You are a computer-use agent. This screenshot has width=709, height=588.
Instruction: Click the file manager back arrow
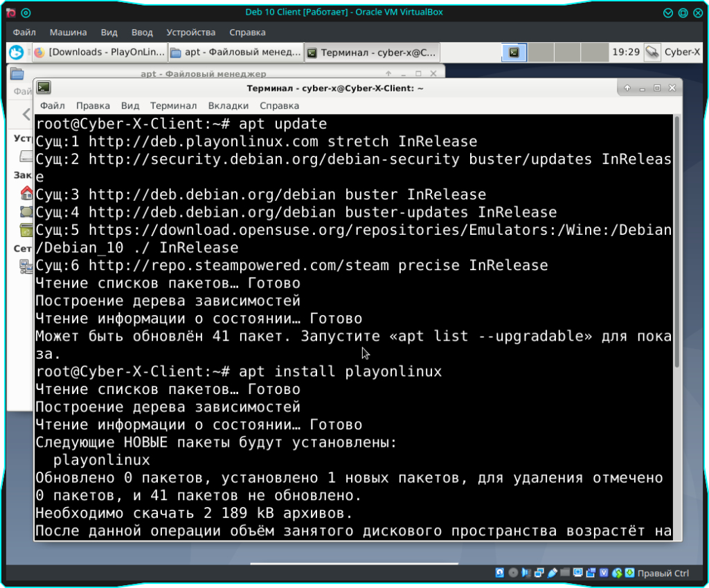[x=26, y=114]
